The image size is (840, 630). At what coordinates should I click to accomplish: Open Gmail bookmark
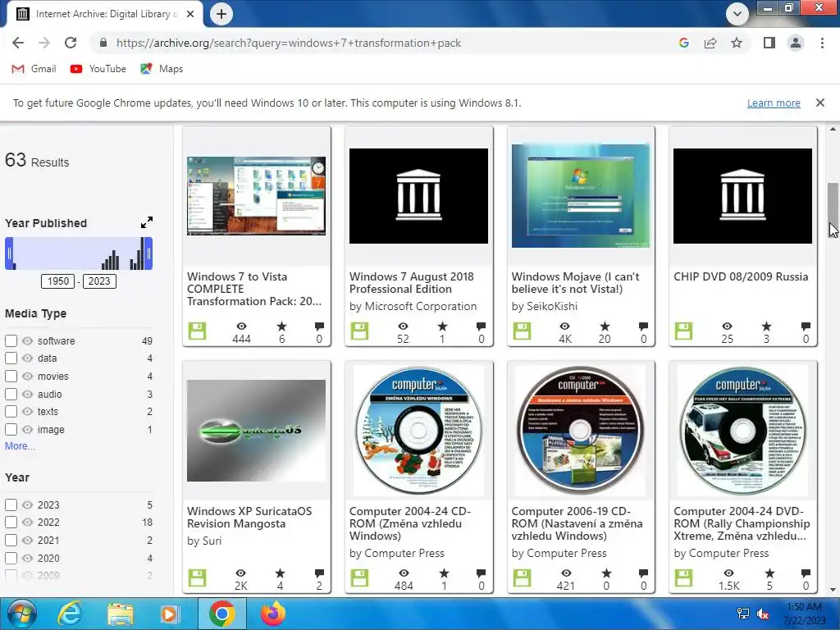point(34,69)
